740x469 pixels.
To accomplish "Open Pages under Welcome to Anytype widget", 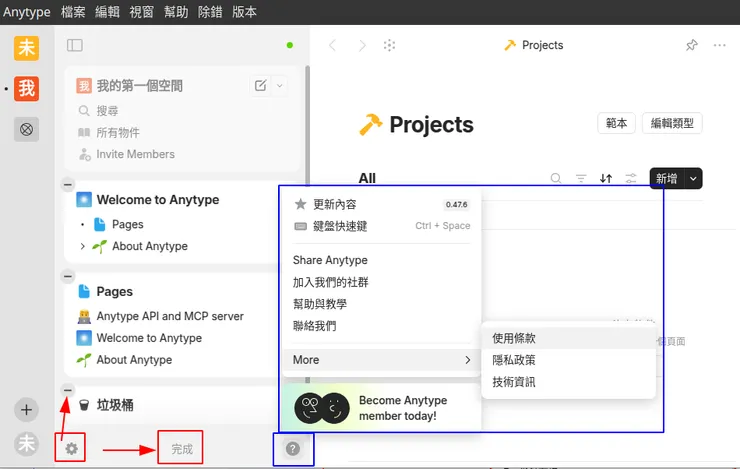I will (127, 224).
